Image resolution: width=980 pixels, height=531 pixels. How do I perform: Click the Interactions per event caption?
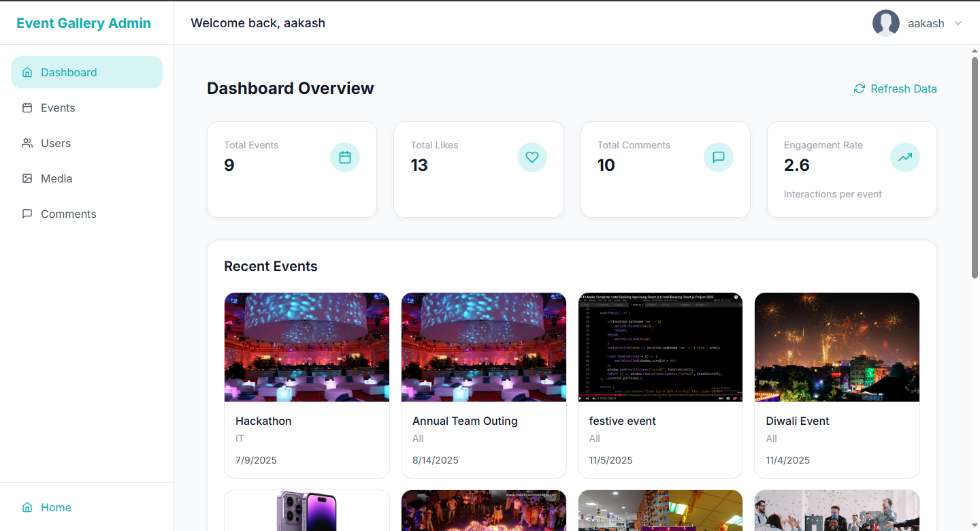click(x=832, y=194)
